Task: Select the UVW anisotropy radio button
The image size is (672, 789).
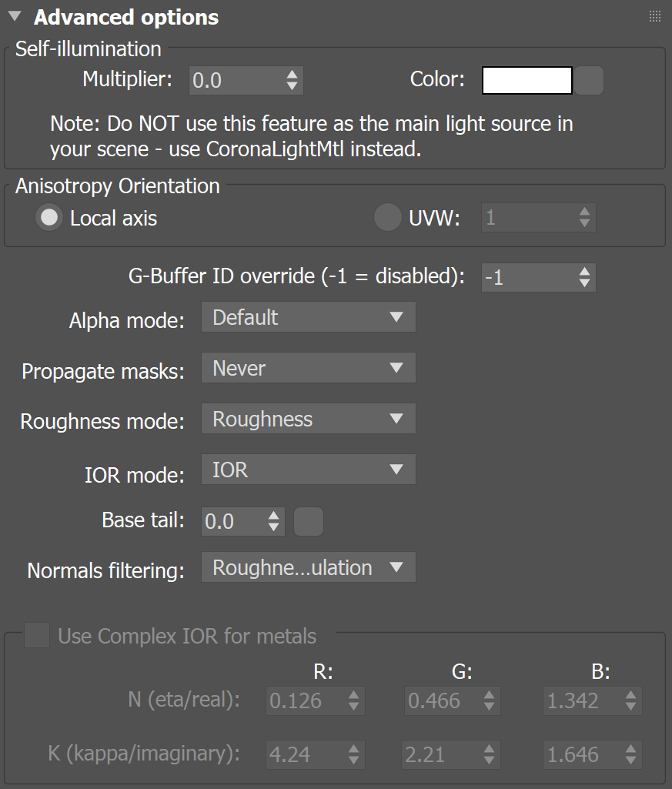Action: [387, 218]
